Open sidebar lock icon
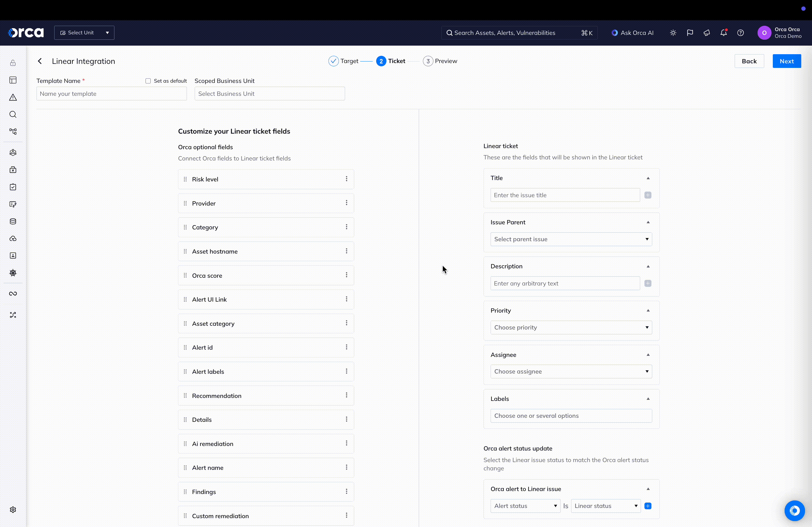Viewport: 812px width, 527px height. pos(13,63)
